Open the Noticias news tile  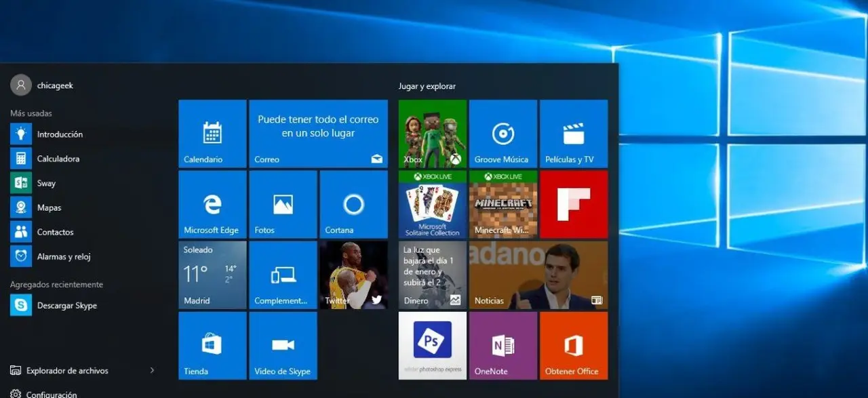[x=538, y=275]
